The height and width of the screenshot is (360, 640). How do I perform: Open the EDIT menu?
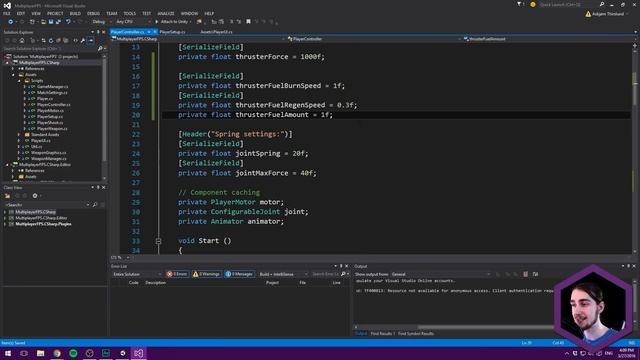pyautogui.click(x=21, y=13)
